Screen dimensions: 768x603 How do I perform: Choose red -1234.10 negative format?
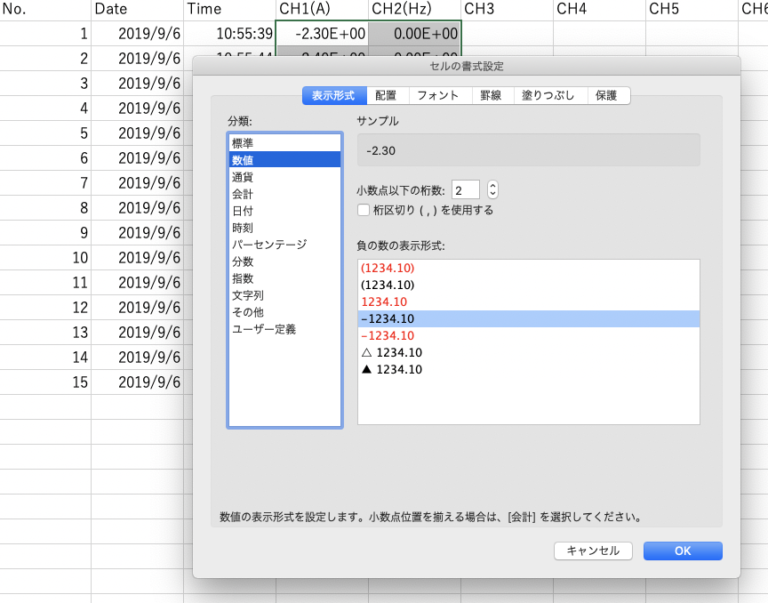[528, 336]
